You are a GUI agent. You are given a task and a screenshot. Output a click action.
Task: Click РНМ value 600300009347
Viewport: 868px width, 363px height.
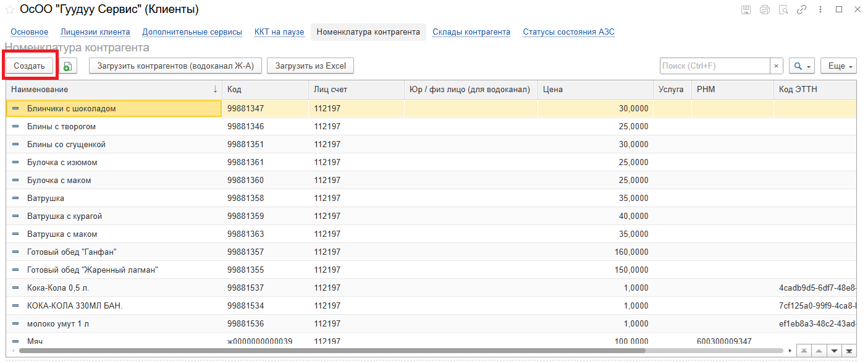click(x=724, y=341)
